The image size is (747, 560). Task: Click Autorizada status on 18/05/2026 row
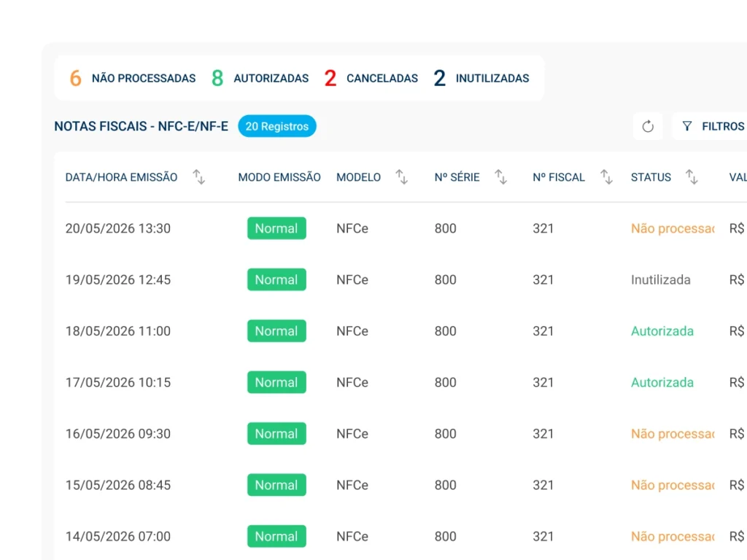(662, 331)
